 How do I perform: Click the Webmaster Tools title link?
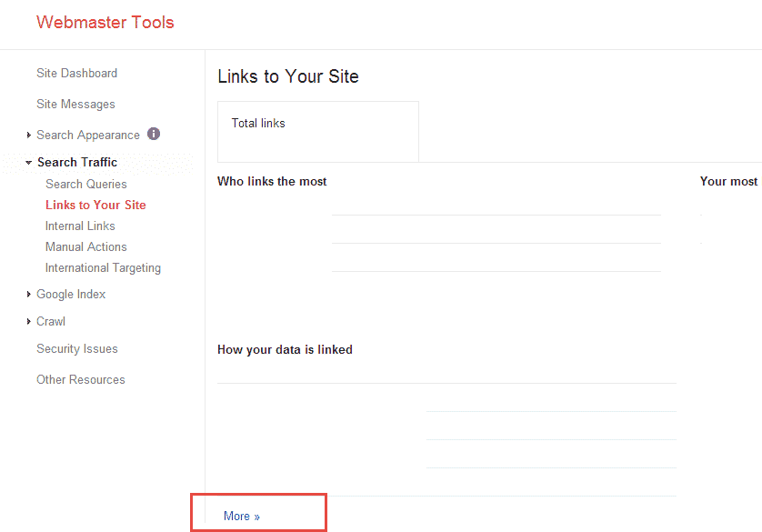pos(105,23)
